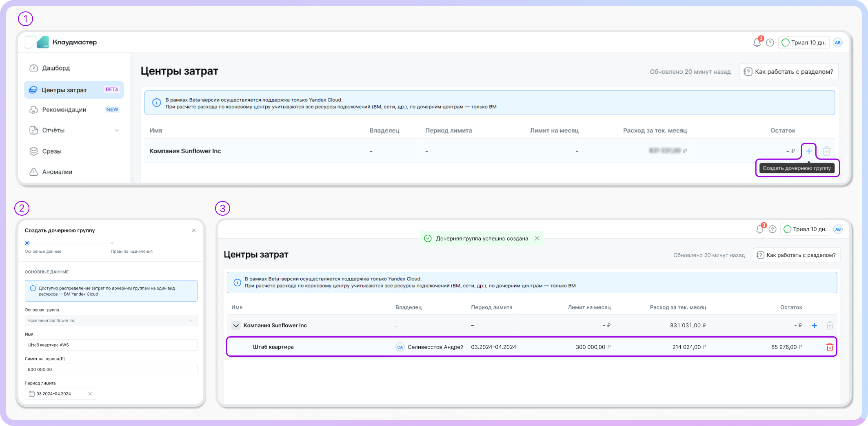Clear the limit period date field
868x426 pixels.
[x=90, y=394]
